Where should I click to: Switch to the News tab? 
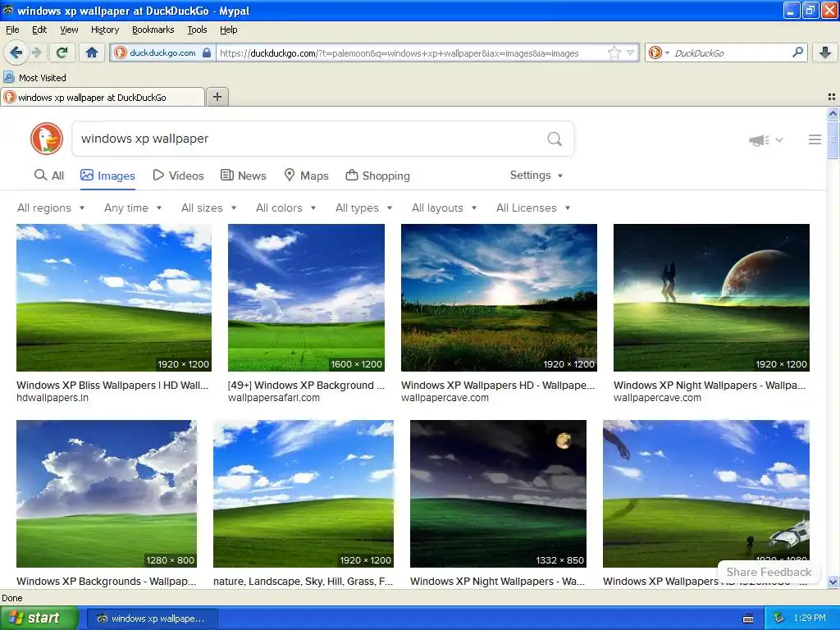tap(244, 176)
